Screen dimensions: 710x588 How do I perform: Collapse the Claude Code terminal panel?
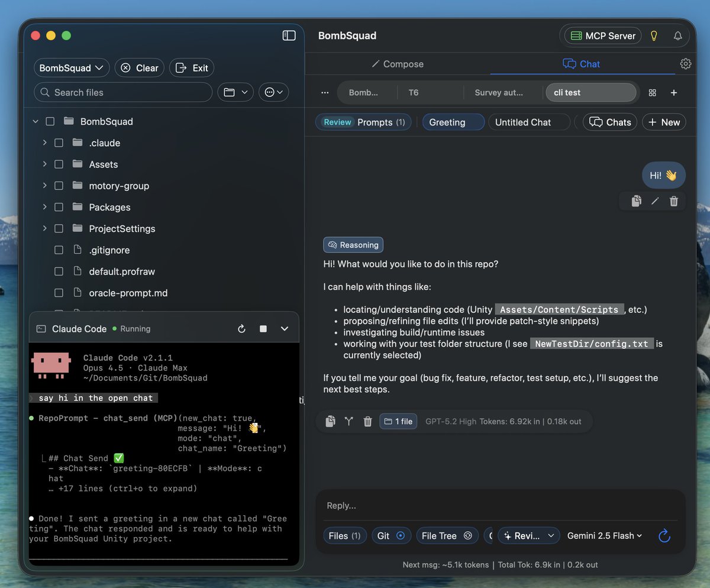pyautogui.click(x=285, y=328)
